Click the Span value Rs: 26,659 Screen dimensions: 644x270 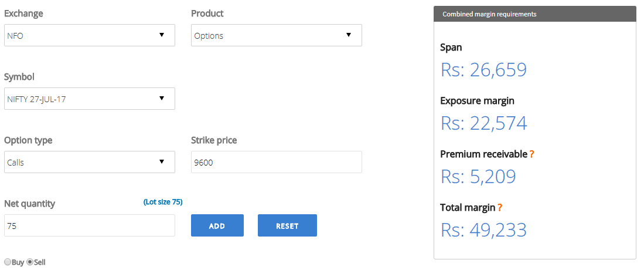(484, 70)
